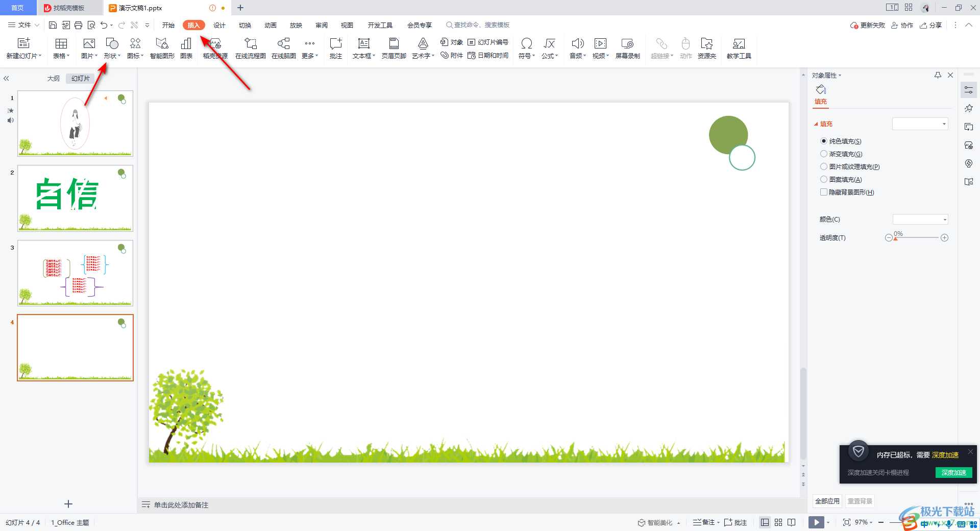Collapse the slide thumbnail pane
The width and height of the screenshot is (980, 531).
point(7,79)
